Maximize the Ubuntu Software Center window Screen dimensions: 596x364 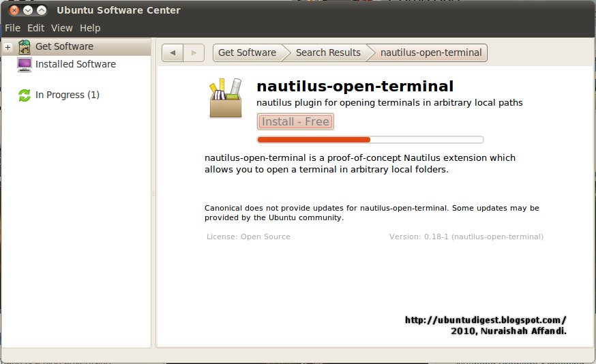(x=42, y=10)
